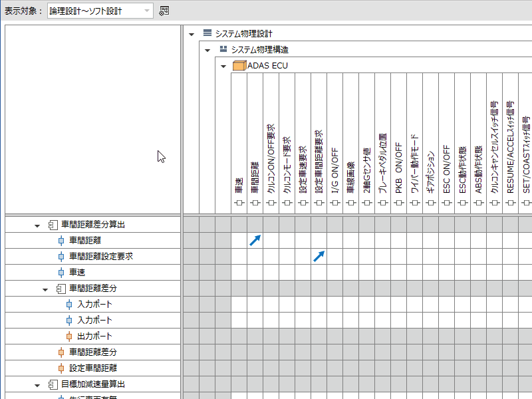
Task: Click the システム物理設計 layer icon
Action: point(207,33)
